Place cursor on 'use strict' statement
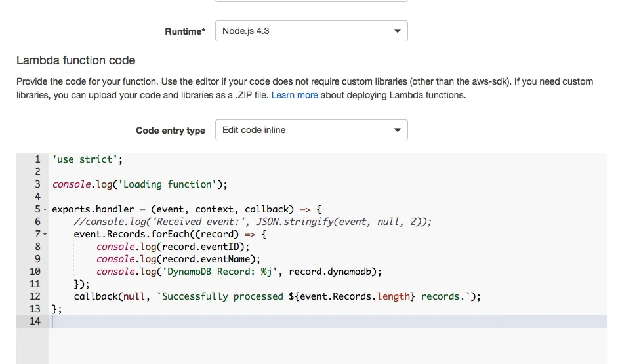The width and height of the screenshot is (618, 364). [87, 159]
